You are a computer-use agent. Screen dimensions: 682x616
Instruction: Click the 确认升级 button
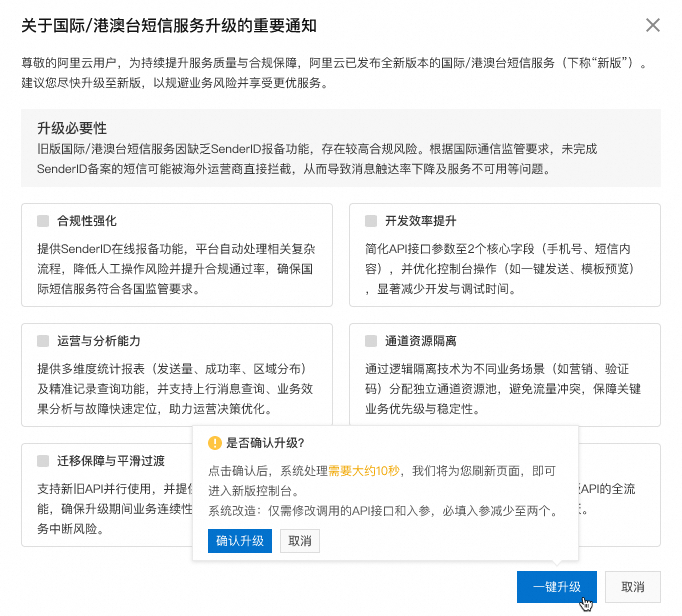click(240, 541)
